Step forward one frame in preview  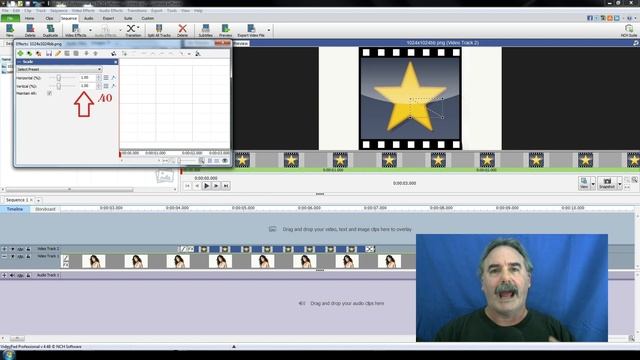point(216,186)
